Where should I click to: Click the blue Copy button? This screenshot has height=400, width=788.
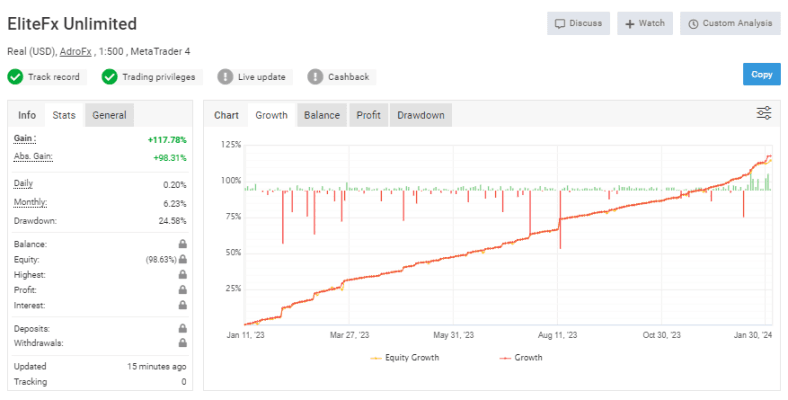point(761,74)
